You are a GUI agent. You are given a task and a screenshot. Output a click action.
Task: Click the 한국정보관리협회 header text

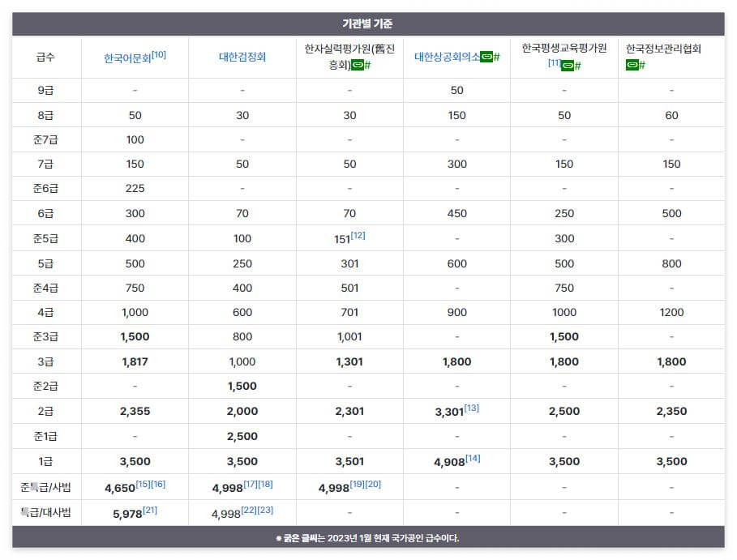(663, 49)
